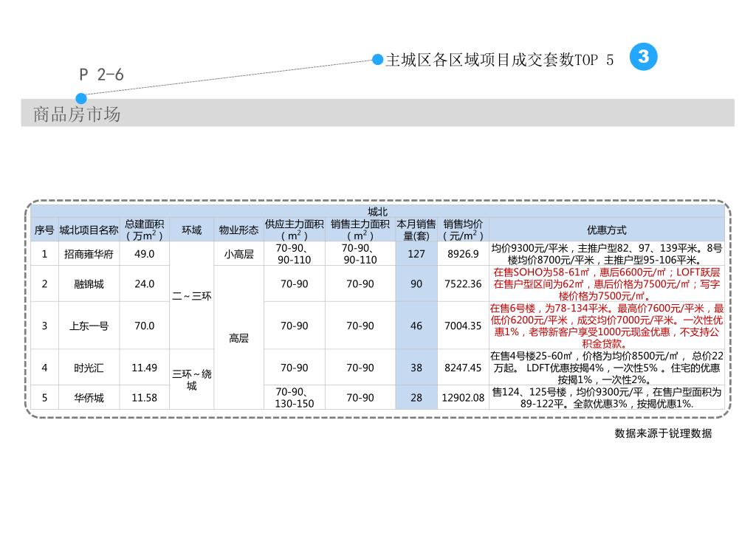Click the section heading 商品房市场
The width and height of the screenshot is (756, 533).
[x=76, y=114]
